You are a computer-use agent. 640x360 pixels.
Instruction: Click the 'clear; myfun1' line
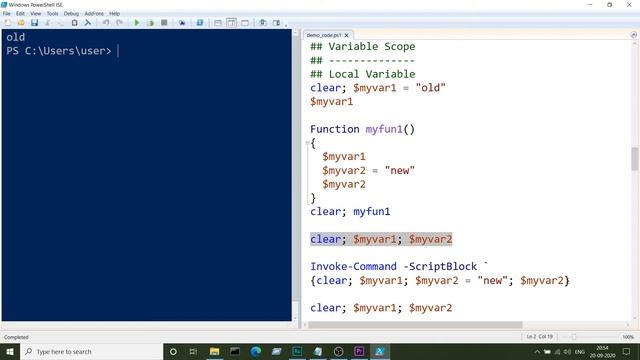350,211
